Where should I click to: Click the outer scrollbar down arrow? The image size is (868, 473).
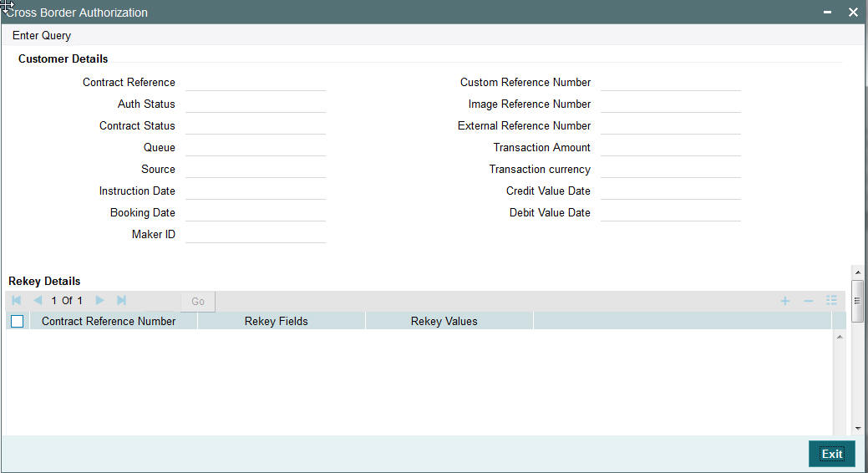coord(857,428)
